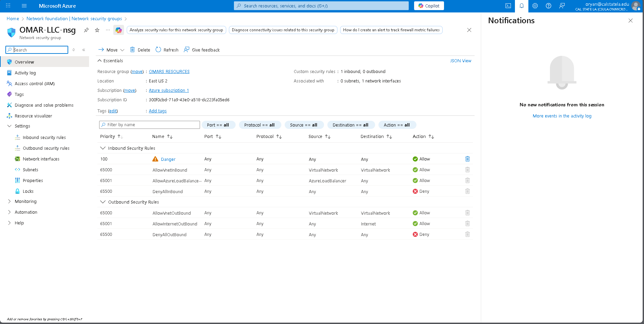This screenshot has height=324, width=644.
Task: Open the Help question mark icon
Action: pyautogui.click(x=549, y=6)
